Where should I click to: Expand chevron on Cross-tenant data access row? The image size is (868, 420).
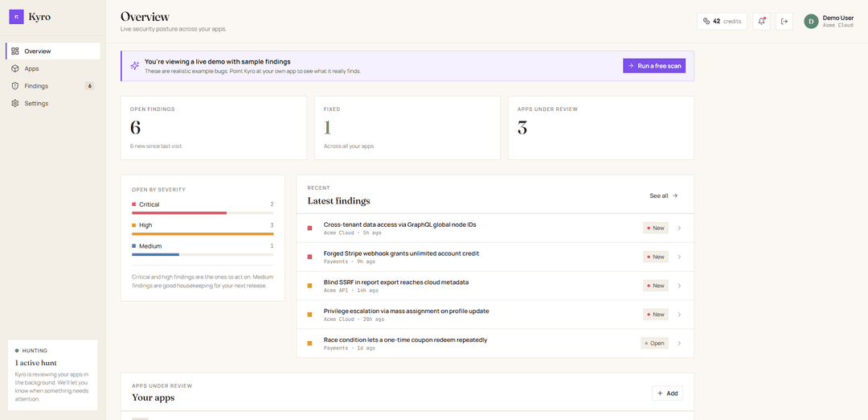pos(679,228)
